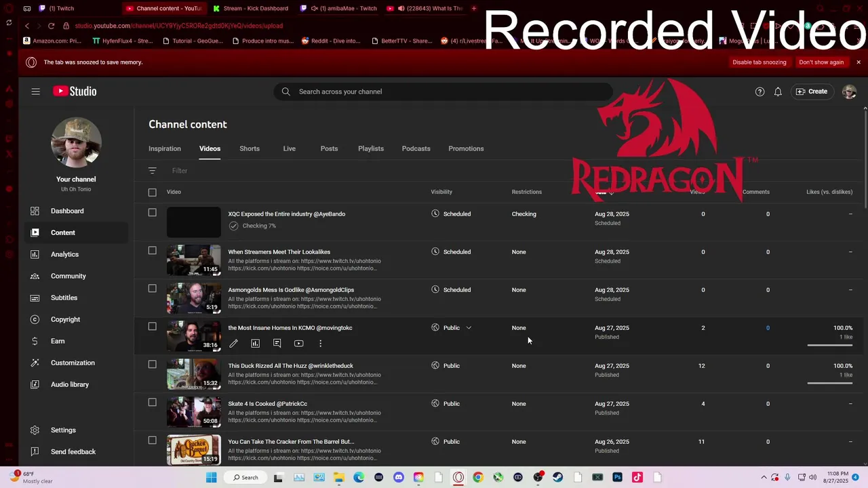Click the Settings gear in sidebar
This screenshot has height=488, width=868.
[x=35, y=430]
